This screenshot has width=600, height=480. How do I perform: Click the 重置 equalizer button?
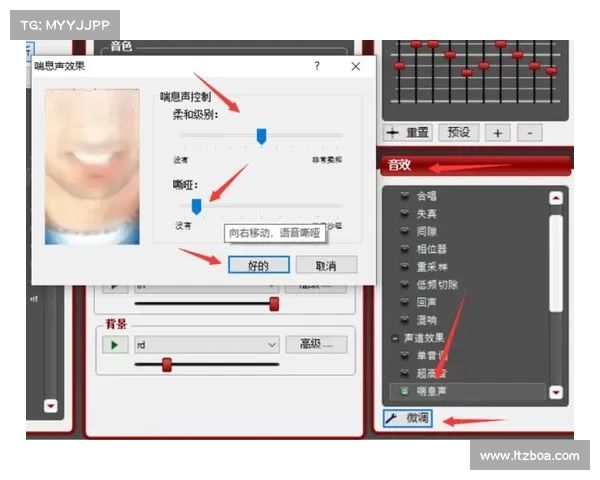coord(408,133)
